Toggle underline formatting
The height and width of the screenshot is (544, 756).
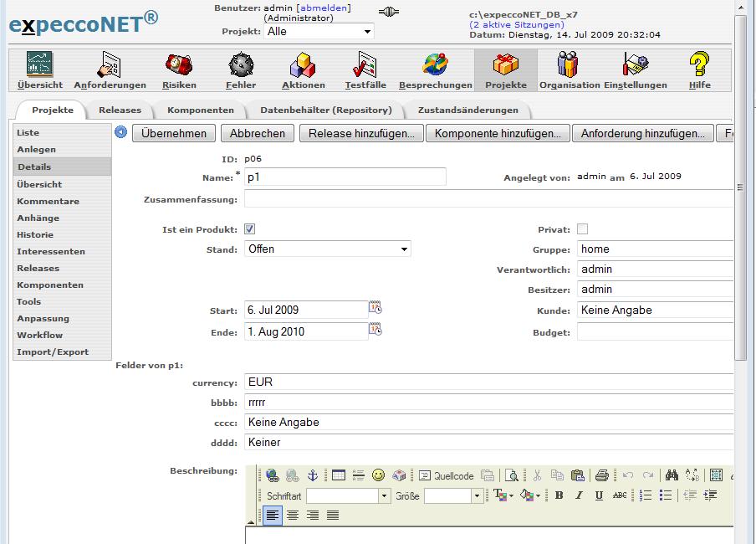coord(599,495)
